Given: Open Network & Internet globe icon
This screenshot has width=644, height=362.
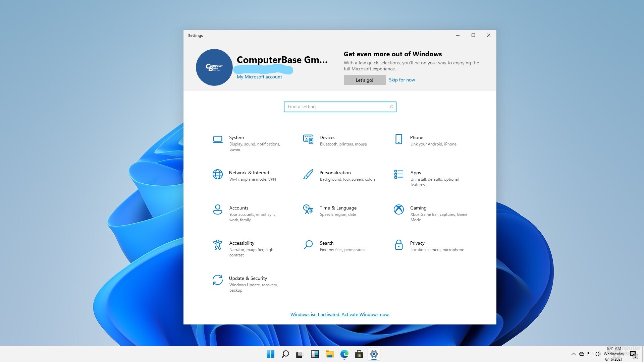Looking at the screenshot, I should click(x=217, y=174).
